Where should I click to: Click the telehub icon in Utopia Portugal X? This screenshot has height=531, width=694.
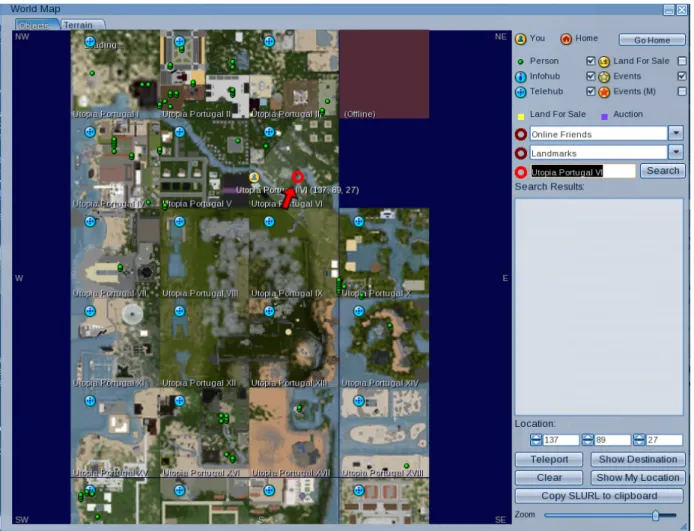[359, 221]
